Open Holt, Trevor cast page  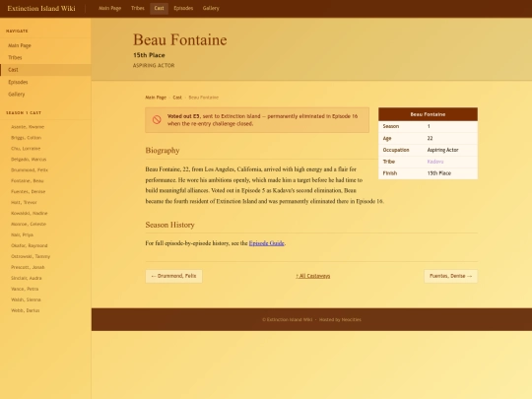point(24,203)
